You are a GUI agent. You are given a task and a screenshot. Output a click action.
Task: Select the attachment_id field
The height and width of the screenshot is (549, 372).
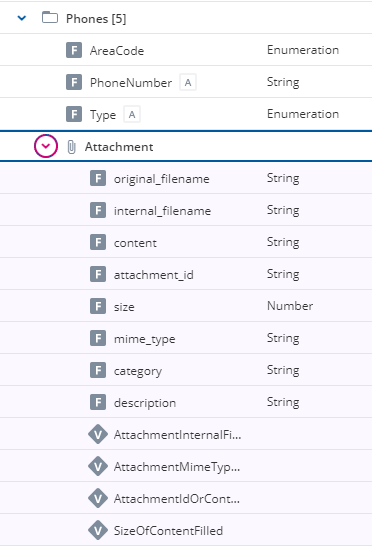186,274
